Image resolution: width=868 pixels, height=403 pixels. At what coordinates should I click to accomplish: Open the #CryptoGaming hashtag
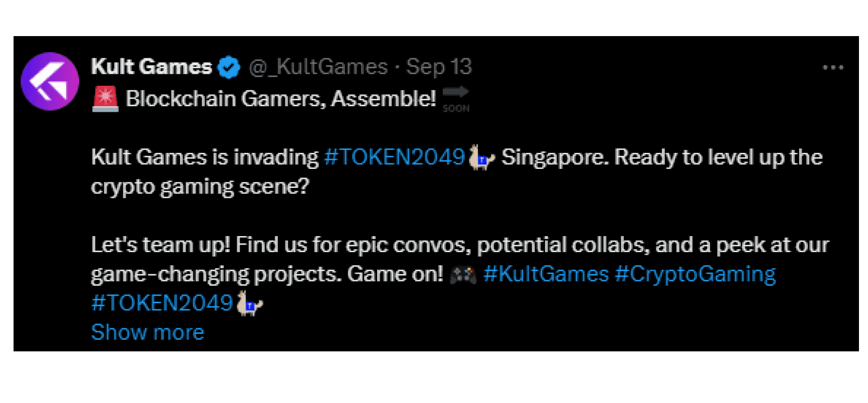696,275
